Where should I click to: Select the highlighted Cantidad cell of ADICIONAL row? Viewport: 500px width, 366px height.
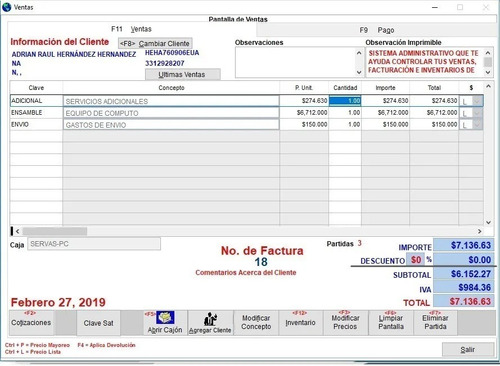(x=345, y=101)
